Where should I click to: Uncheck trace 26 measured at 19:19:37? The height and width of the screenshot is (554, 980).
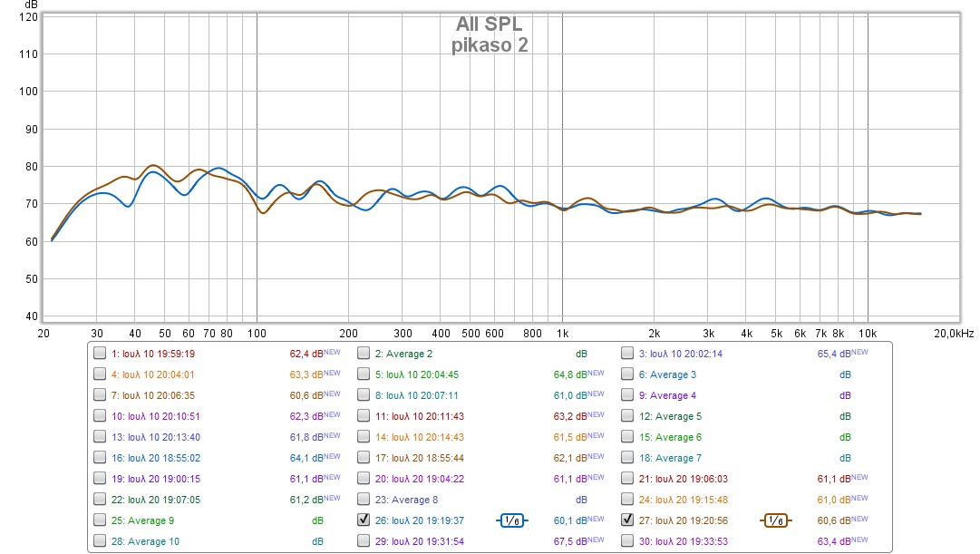click(x=364, y=520)
